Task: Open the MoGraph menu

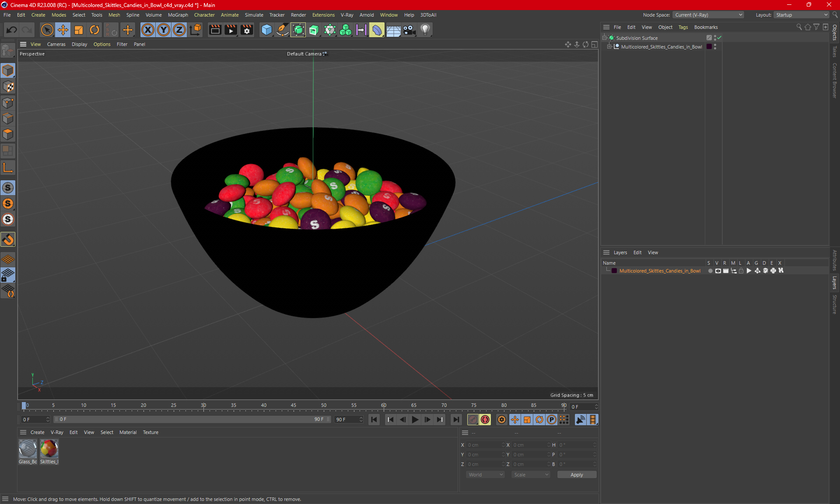Action: (x=178, y=15)
